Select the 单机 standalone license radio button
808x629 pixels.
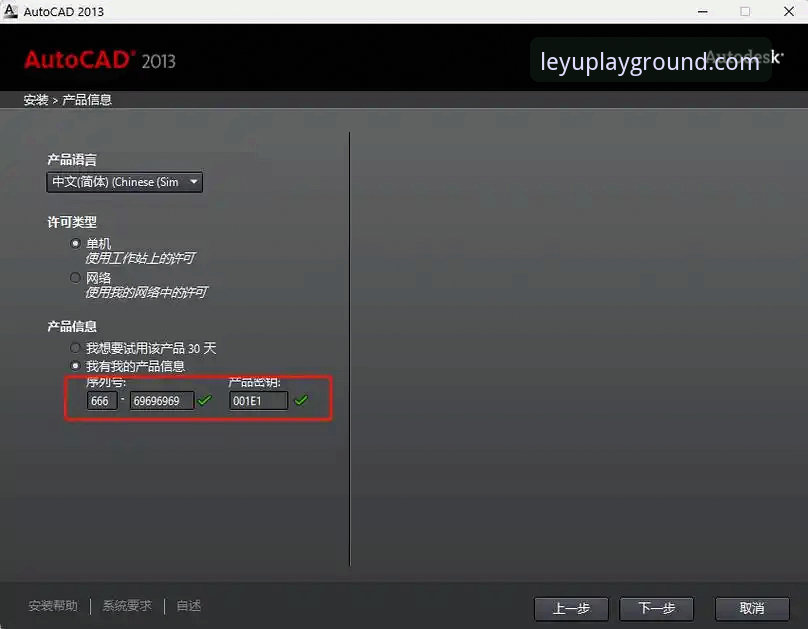coord(75,243)
